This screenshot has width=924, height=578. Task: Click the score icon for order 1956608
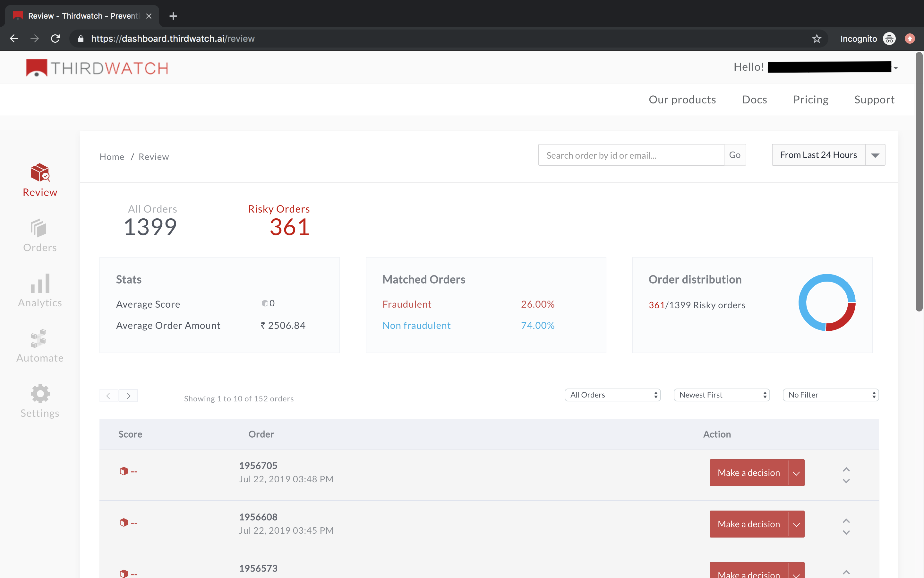tap(124, 522)
